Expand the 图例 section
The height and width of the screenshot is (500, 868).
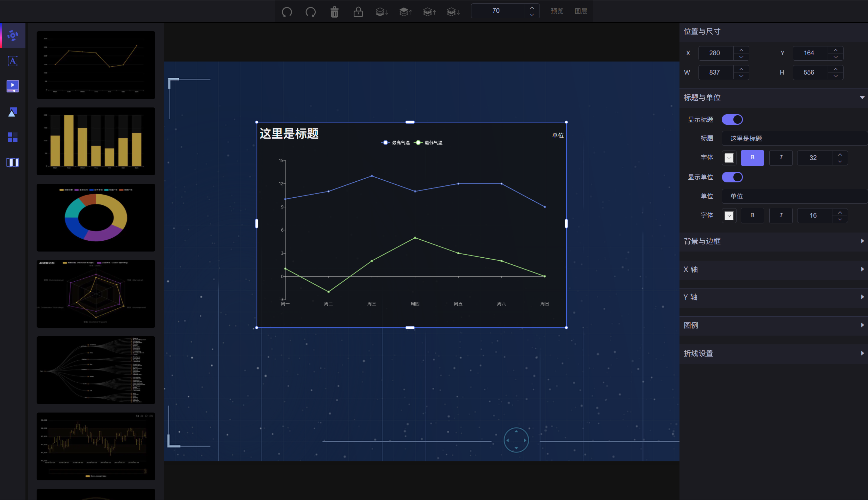(773, 325)
